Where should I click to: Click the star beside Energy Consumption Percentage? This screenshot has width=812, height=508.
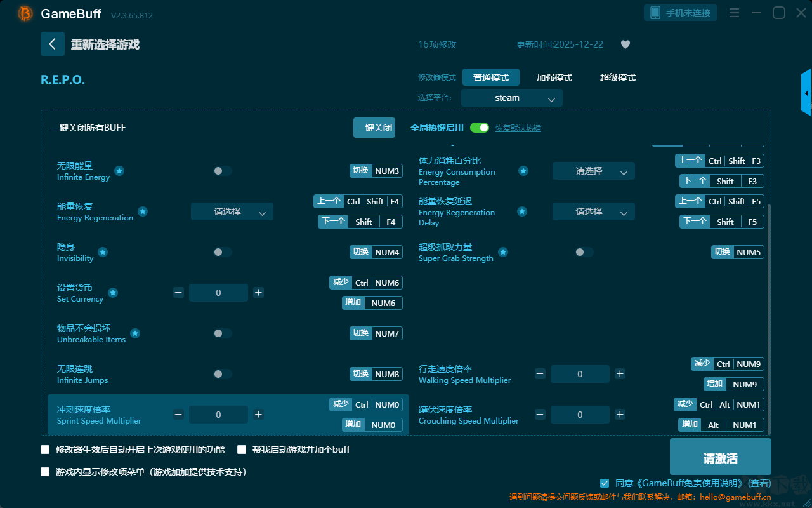(x=523, y=171)
